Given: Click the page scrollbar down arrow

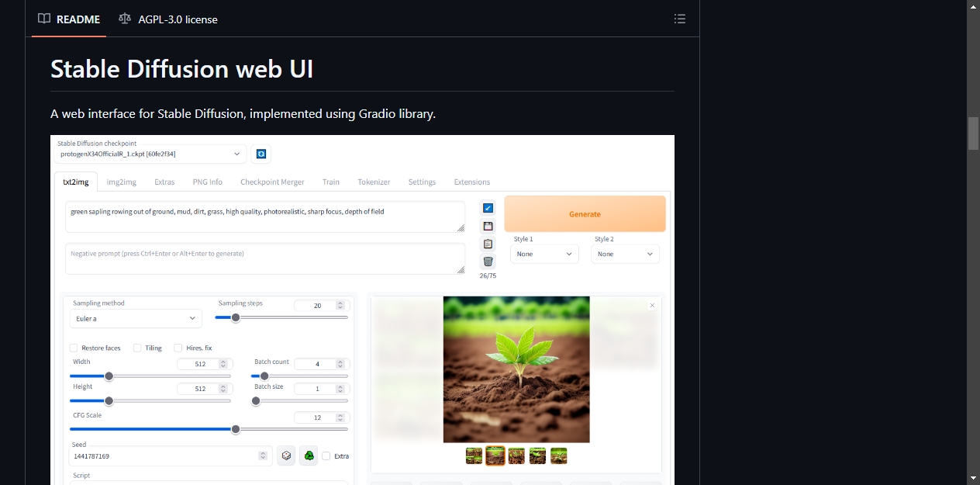Looking at the screenshot, I should (x=973, y=478).
